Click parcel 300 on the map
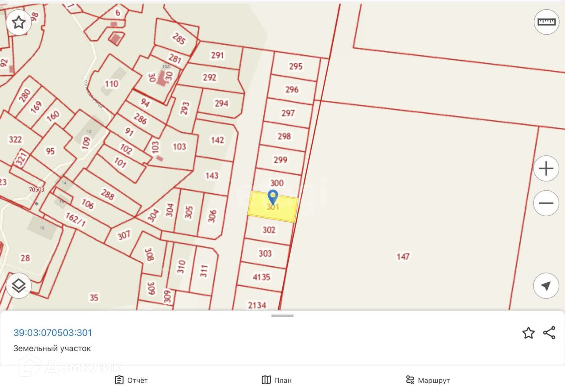Viewport: 565px width, 392px height. (277, 183)
